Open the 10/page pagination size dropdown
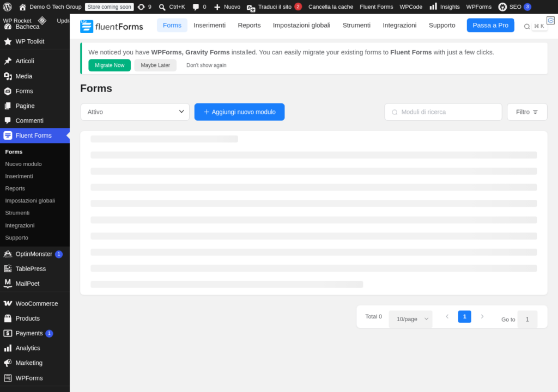 411,319
